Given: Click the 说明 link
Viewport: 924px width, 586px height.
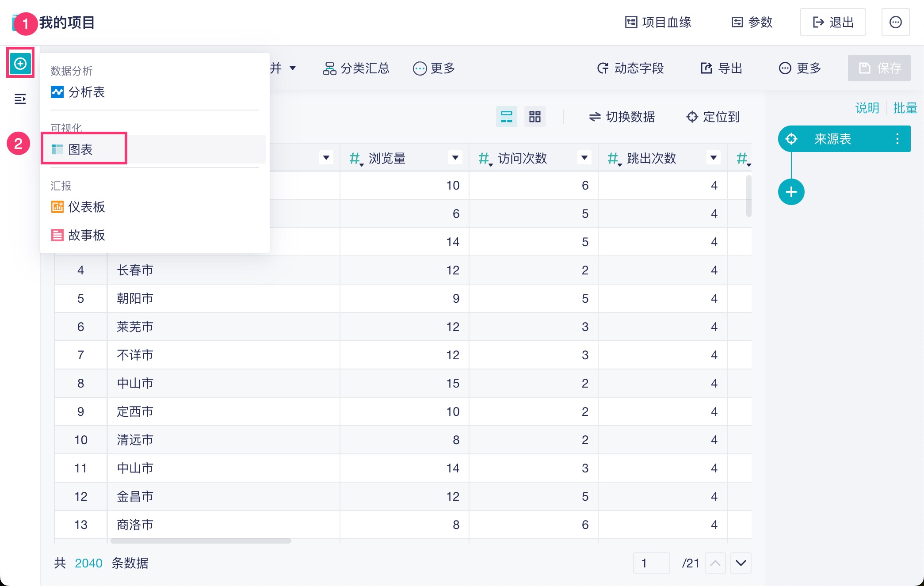Looking at the screenshot, I should [867, 108].
